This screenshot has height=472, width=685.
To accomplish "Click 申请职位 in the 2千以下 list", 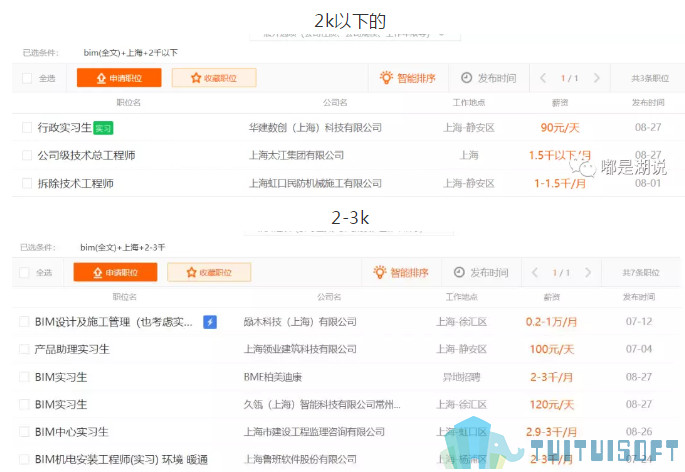I will click(119, 78).
